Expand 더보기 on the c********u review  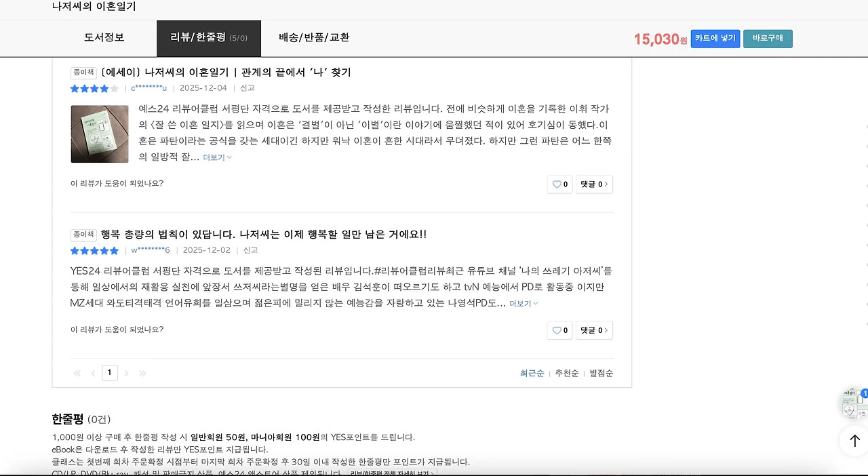click(217, 157)
